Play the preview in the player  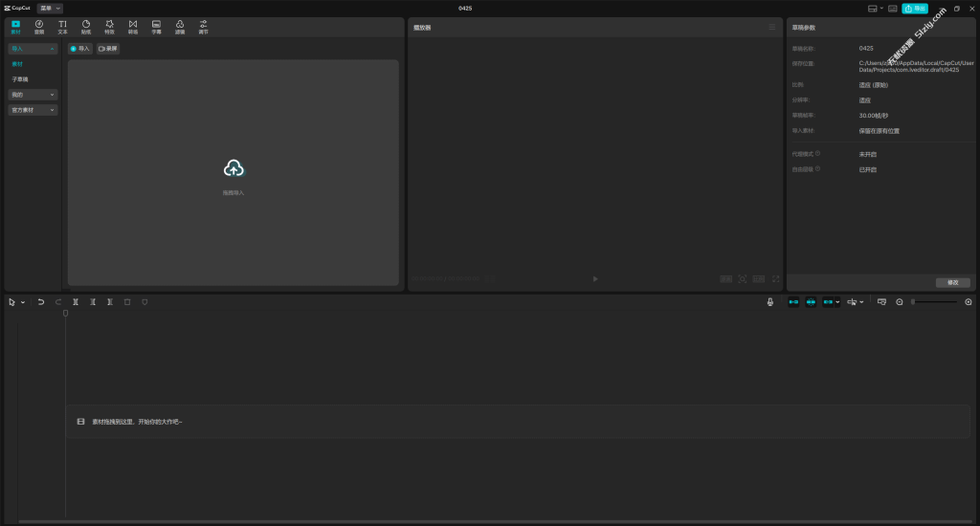(x=595, y=279)
